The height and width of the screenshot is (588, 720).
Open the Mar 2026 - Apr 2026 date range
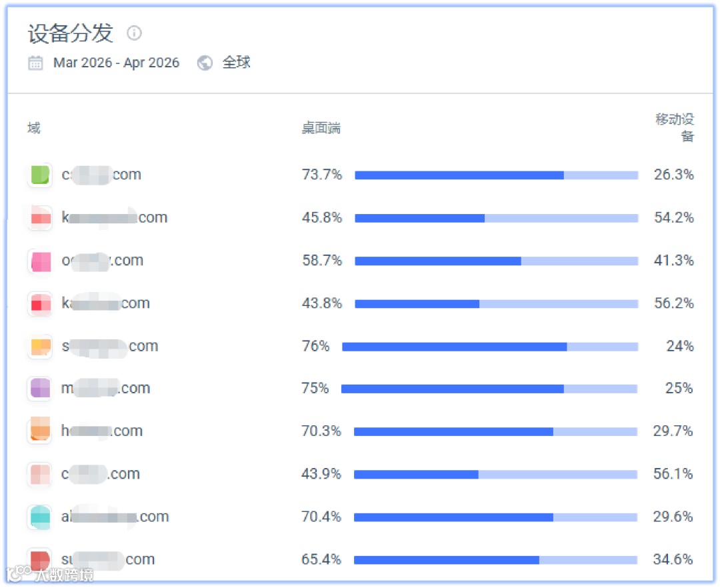click(116, 63)
